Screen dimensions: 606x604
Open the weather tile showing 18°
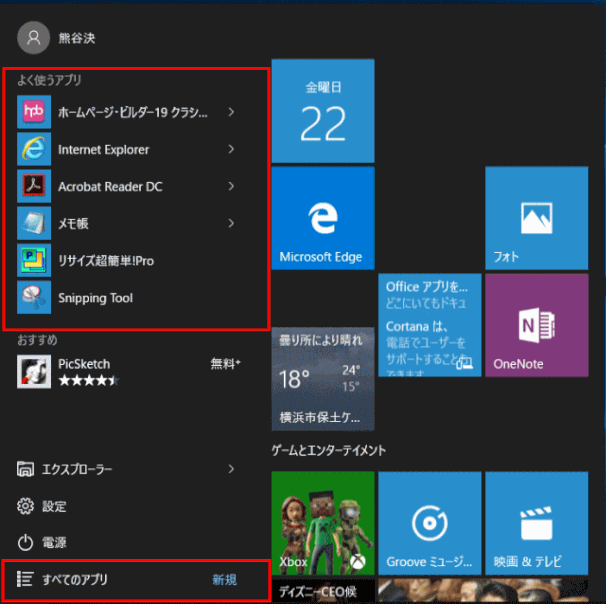[323, 379]
